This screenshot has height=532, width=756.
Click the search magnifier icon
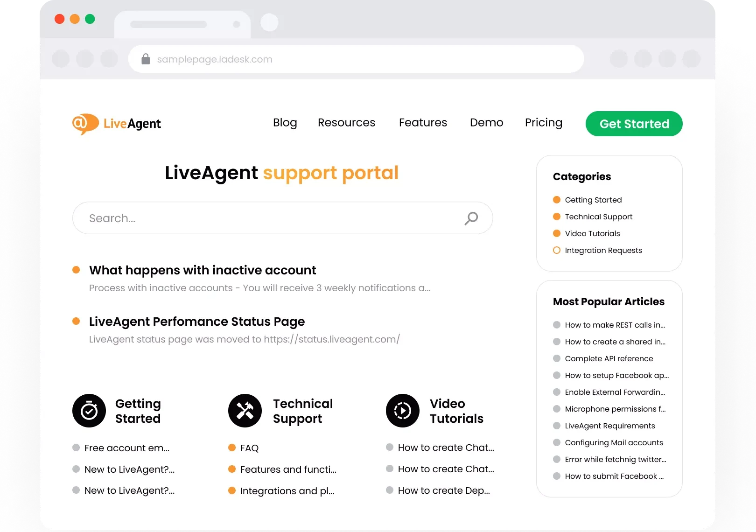pos(471,218)
